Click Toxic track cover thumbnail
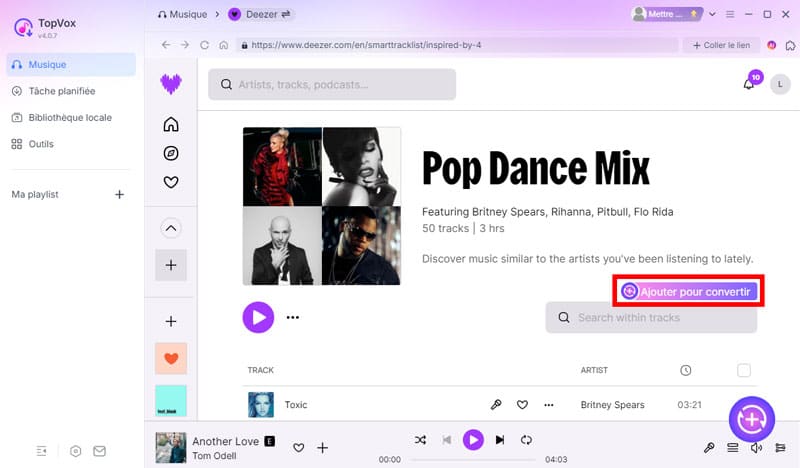The width and height of the screenshot is (800, 468). 261,405
